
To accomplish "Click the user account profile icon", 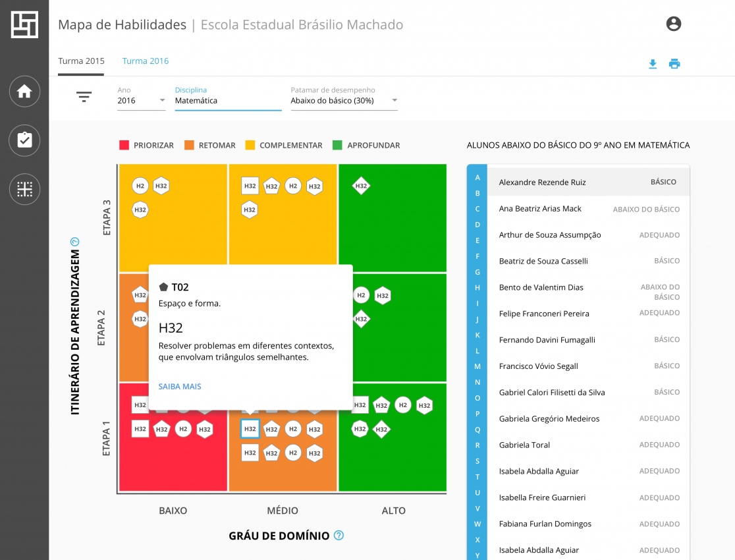I will [673, 24].
